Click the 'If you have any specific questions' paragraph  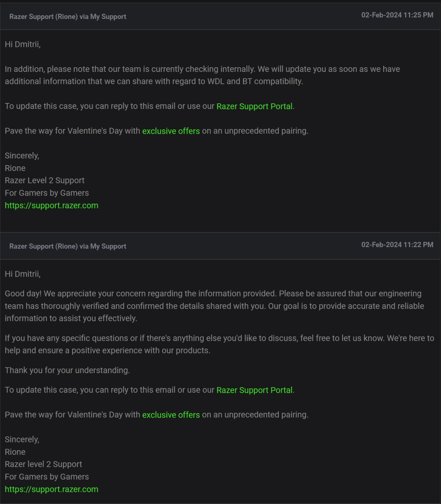[x=219, y=344]
